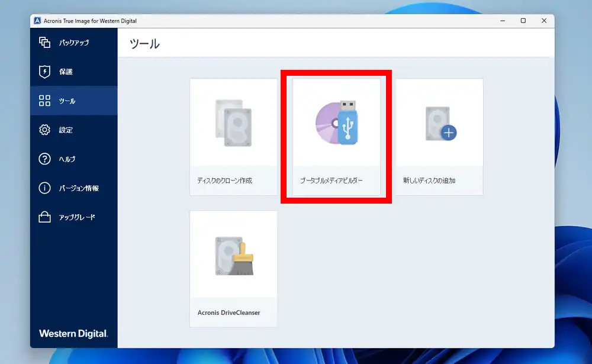Click the Backup (バックアップ) sidebar icon
Viewport: 592px width, 364px height.
(x=44, y=43)
